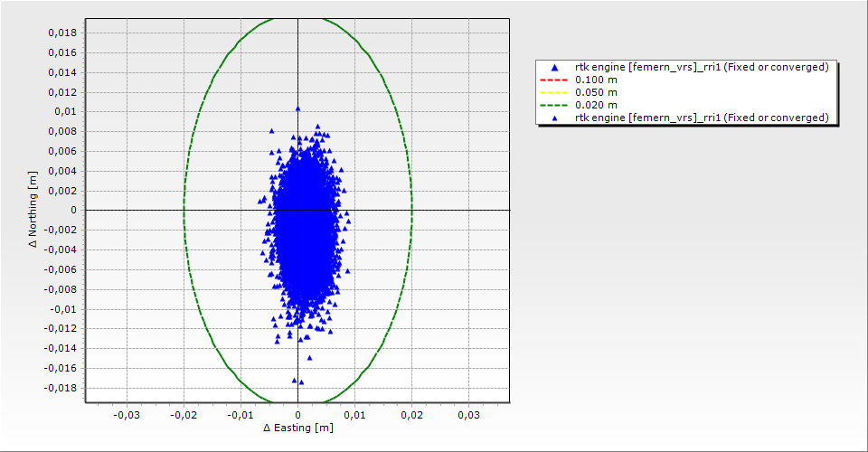
Task: Click the plot origin at axis intersection
Action: tap(297, 210)
